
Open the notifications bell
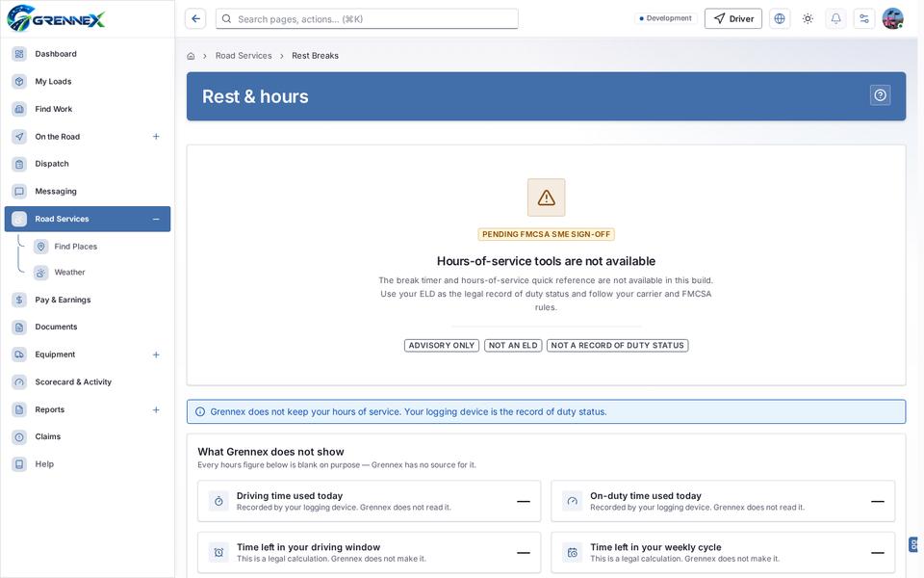pos(835,19)
